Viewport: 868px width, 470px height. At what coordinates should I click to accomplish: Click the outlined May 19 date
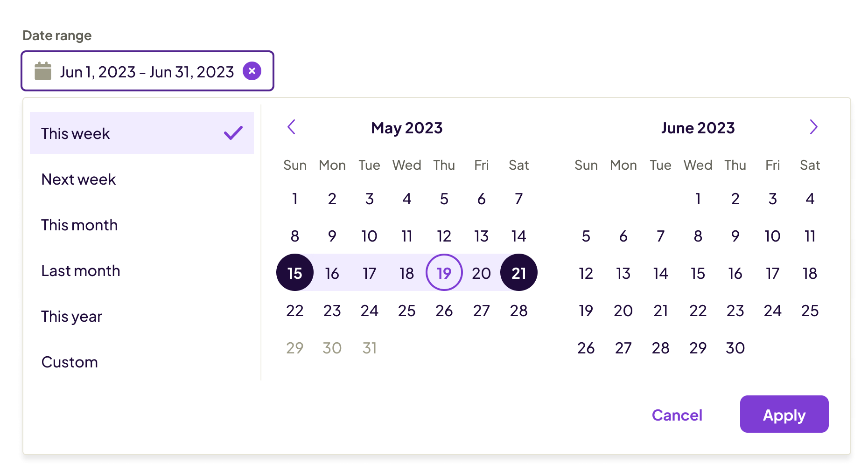pos(444,273)
